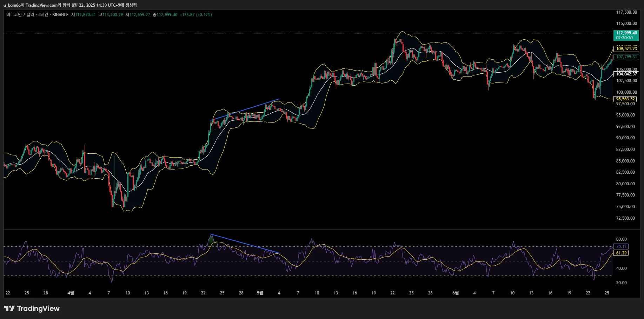
Task: Click the green 107,799.31 price label
Action: coord(626,57)
